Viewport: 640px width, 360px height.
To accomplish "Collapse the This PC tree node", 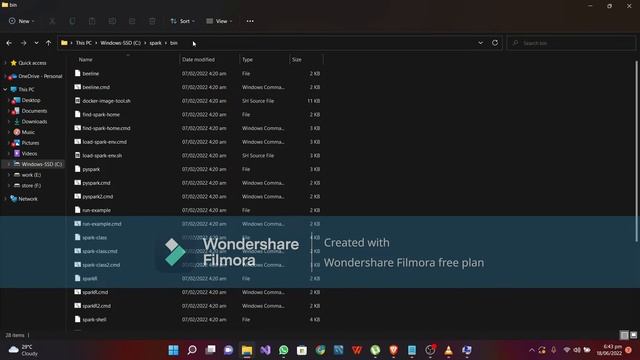I will pos(5,89).
